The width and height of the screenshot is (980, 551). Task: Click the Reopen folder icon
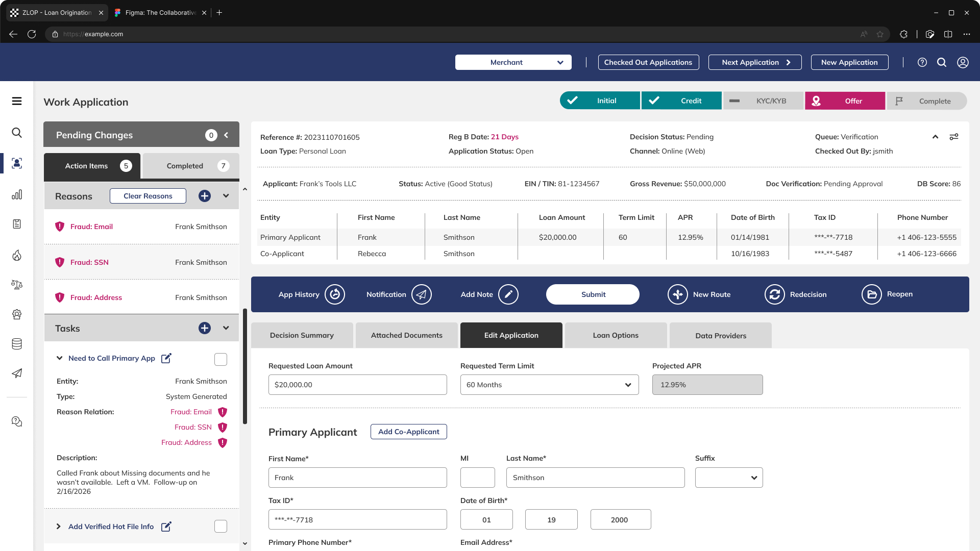pos(872,294)
